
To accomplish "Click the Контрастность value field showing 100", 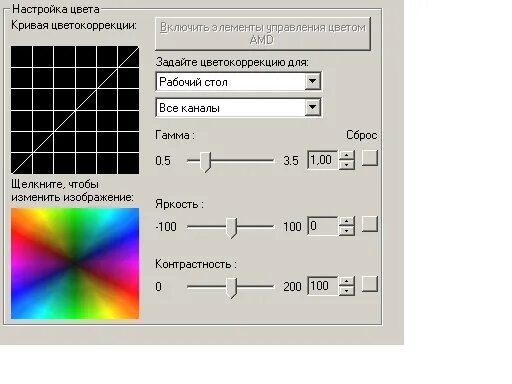I will click(322, 286).
